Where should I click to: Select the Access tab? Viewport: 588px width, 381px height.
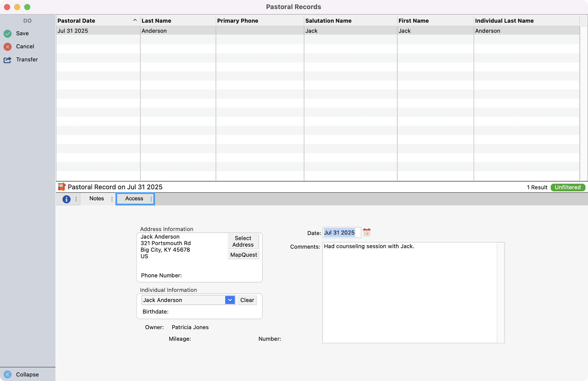click(x=134, y=199)
